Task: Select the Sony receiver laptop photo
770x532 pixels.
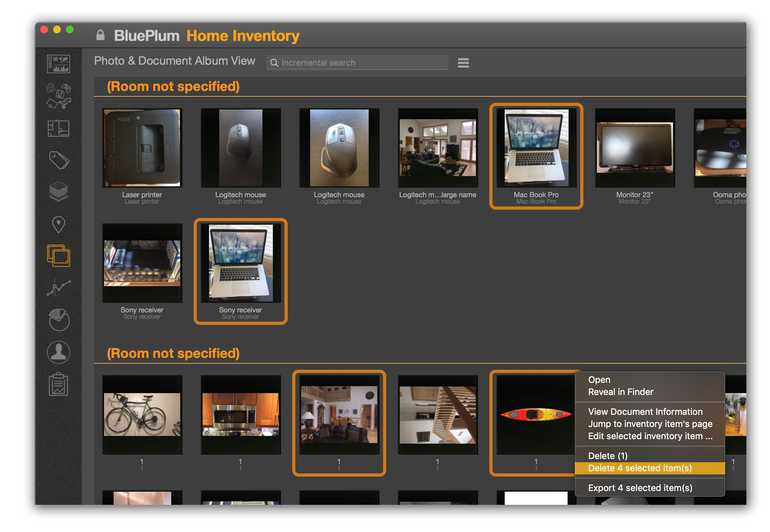Action: point(241,263)
